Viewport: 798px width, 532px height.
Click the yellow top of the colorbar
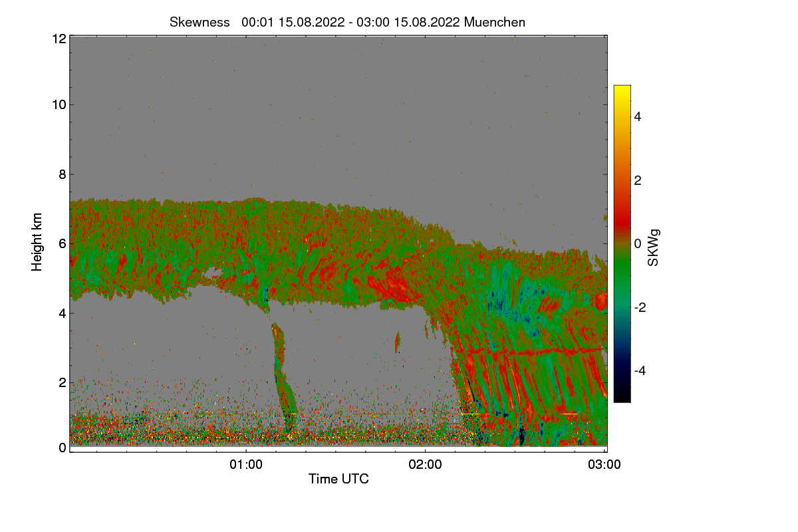click(x=622, y=89)
